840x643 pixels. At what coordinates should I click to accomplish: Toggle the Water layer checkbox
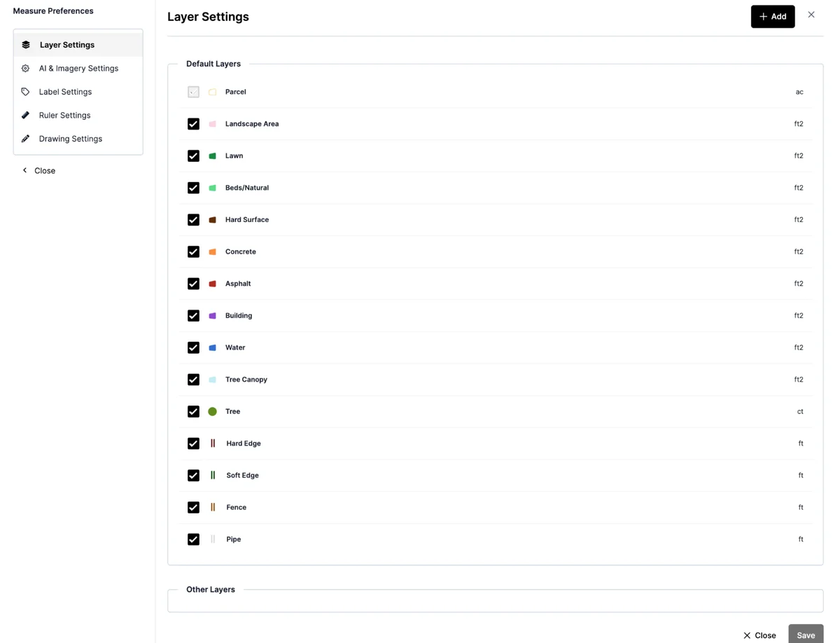pyautogui.click(x=194, y=347)
